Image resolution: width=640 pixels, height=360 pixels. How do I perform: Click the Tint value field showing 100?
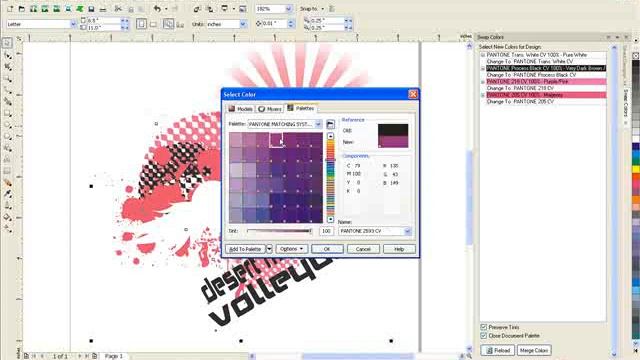coord(326,231)
